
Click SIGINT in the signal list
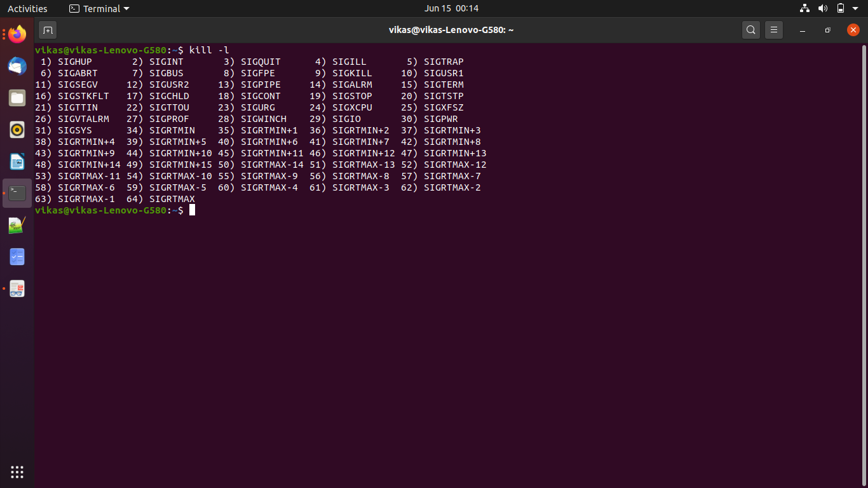pyautogui.click(x=166, y=62)
